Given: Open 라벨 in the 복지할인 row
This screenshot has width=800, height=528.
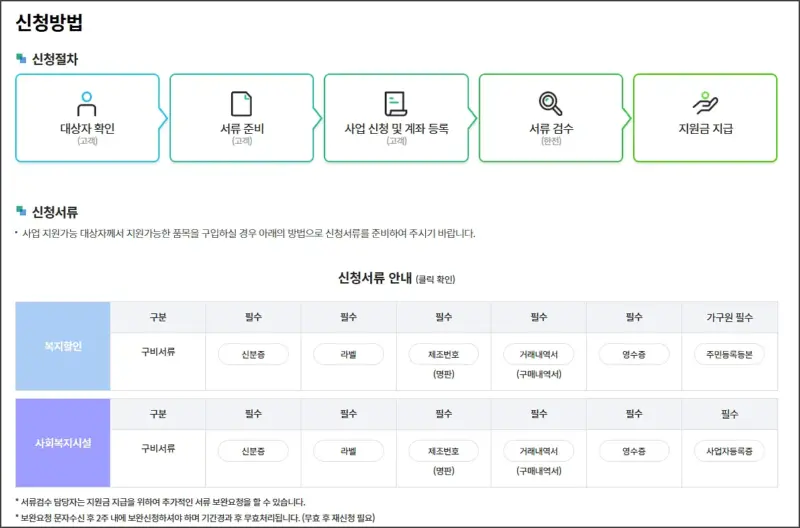Looking at the screenshot, I should tap(348, 355).
